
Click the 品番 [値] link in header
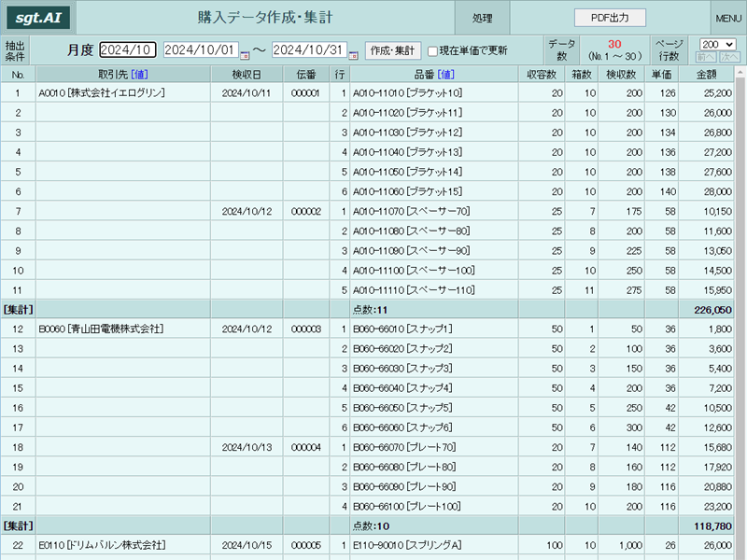click(x=446, y=75)
